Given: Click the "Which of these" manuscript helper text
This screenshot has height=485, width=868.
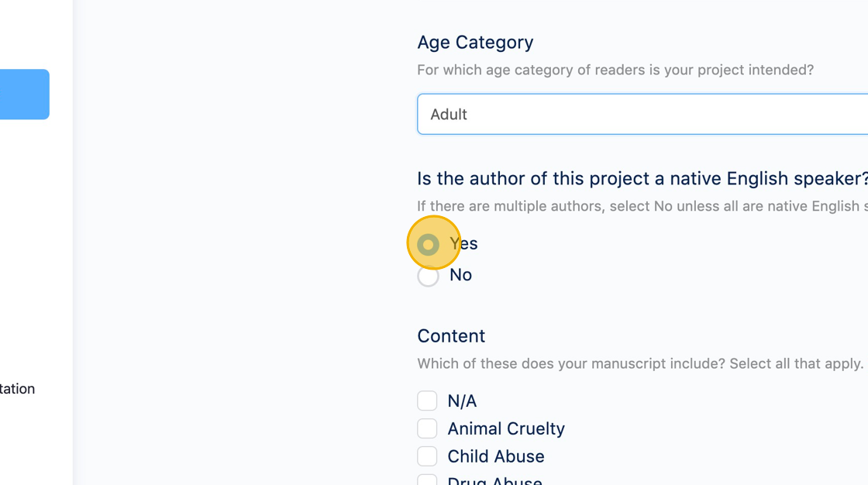Looking at the screenshot, I should tap(640, 364).
